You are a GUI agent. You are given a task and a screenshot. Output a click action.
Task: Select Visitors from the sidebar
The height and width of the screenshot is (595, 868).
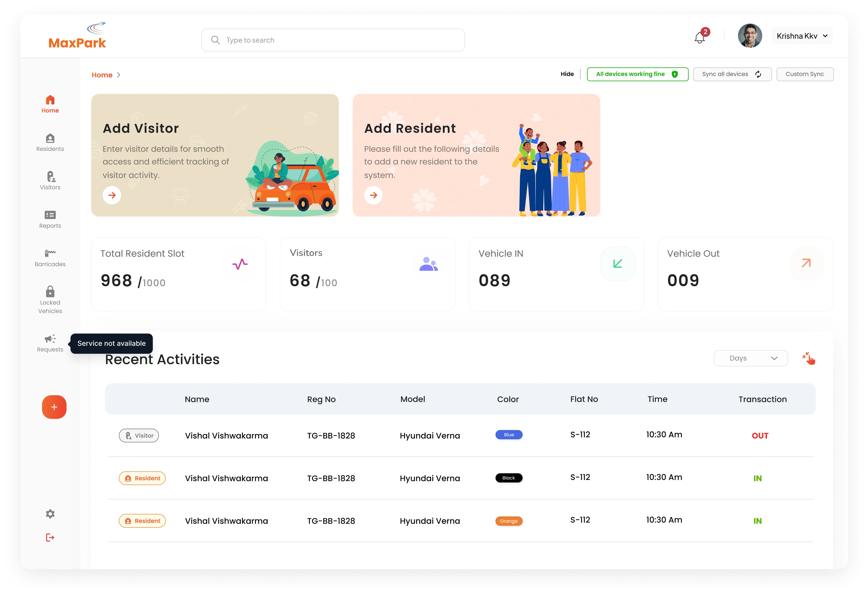point(50,181)
